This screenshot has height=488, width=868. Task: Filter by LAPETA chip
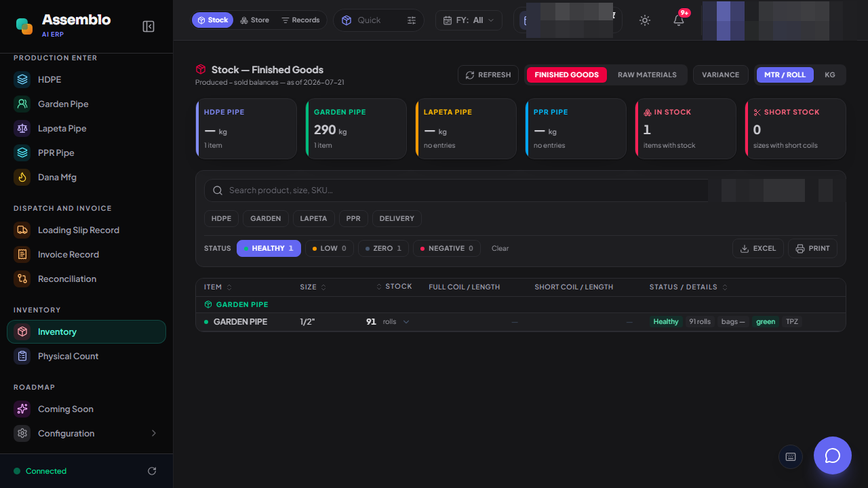click(313, 218)
